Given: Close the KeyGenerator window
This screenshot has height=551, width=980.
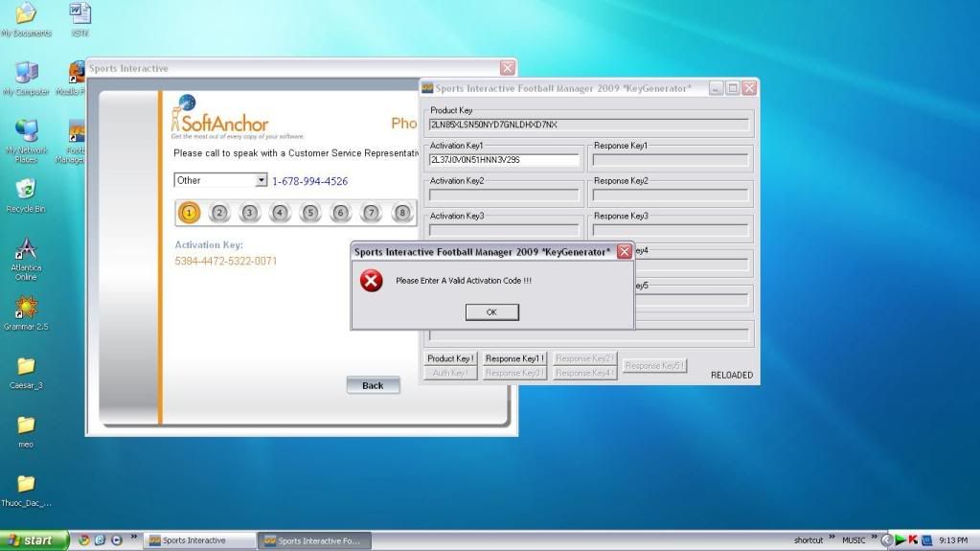Looking at the screenshot, I should [749, 88].
